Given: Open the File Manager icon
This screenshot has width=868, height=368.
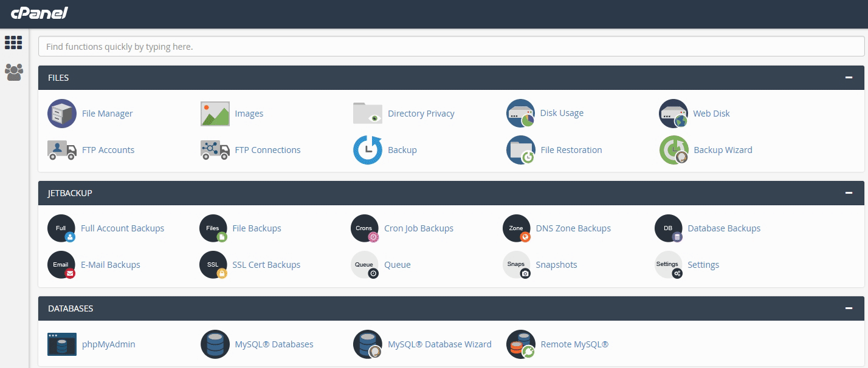Looking at the screenshot, I should pos(62,114).
